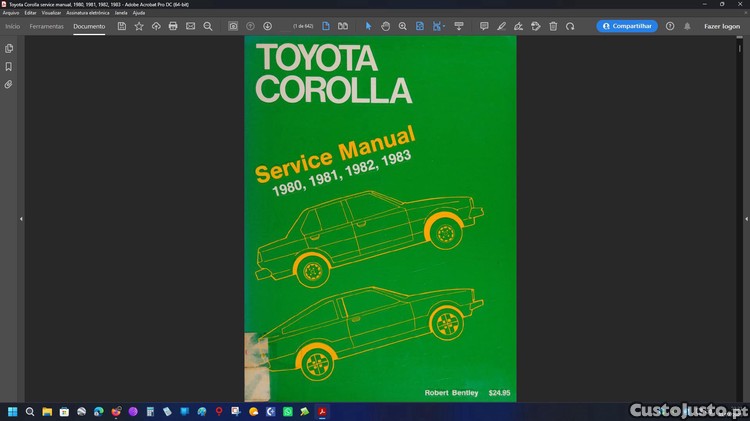Open the Windows Start menu

12,411
